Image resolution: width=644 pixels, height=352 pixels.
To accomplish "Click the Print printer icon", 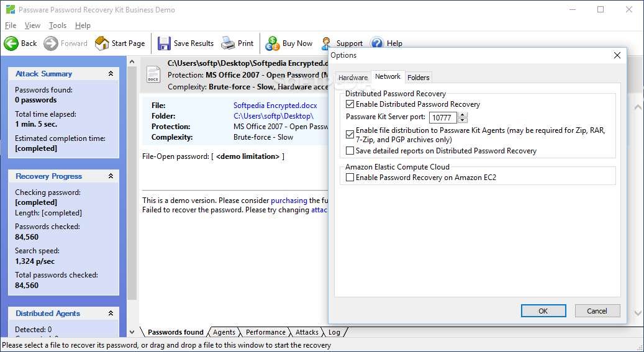I will click(228, 43).
